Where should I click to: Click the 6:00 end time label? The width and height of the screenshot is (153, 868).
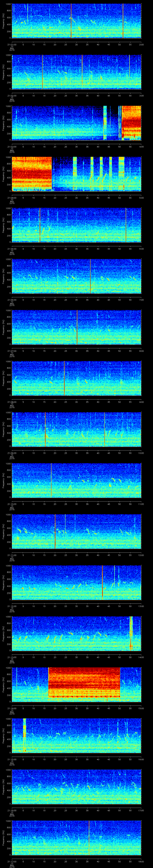point(141,249)
